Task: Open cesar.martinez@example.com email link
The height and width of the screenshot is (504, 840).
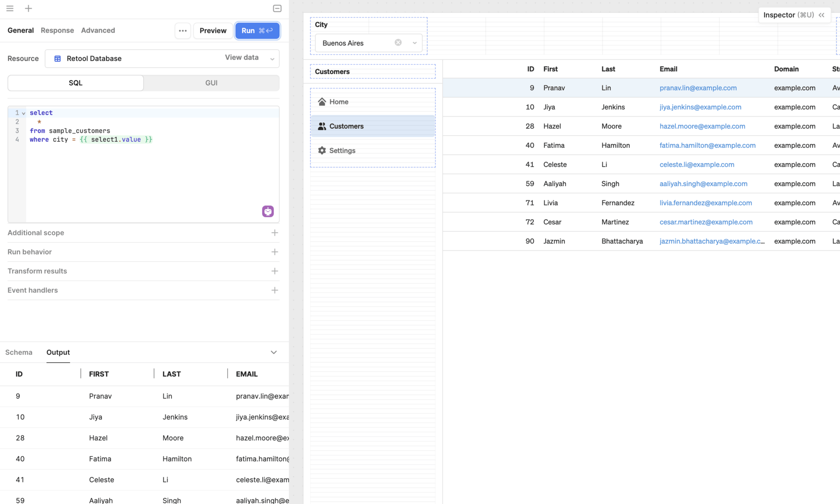Action: (706, 222)
